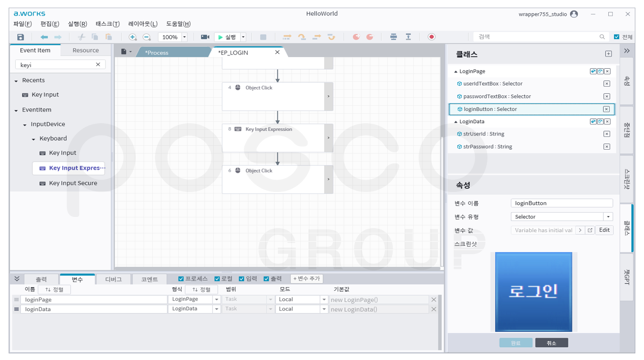The height and width of the screenshot is (360, 644).
Task: Click the 완료 done button
Action: 516,343
